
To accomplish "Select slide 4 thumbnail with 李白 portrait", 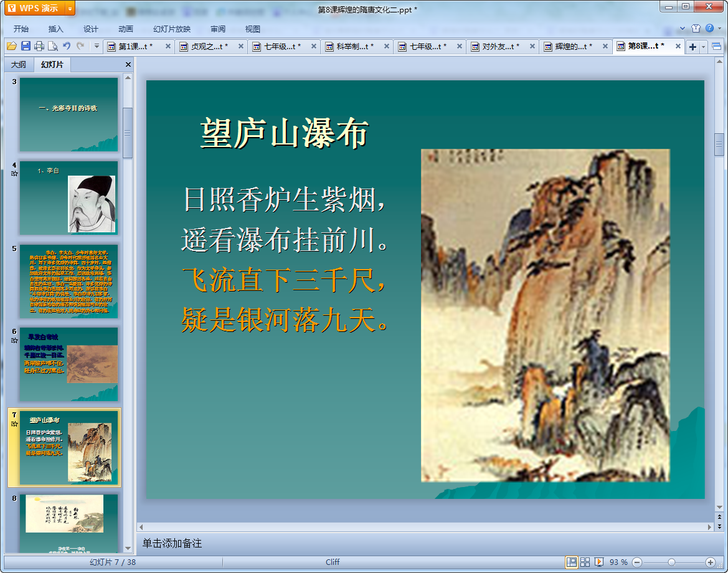I will pyautogui.click(x=69, y=198).
